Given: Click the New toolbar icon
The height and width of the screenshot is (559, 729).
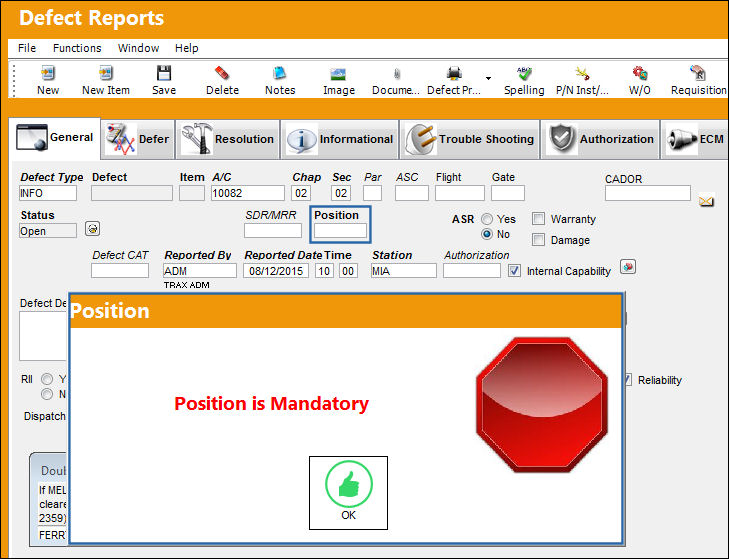Looking at the screenshot, I should click(x=48, y=73).
